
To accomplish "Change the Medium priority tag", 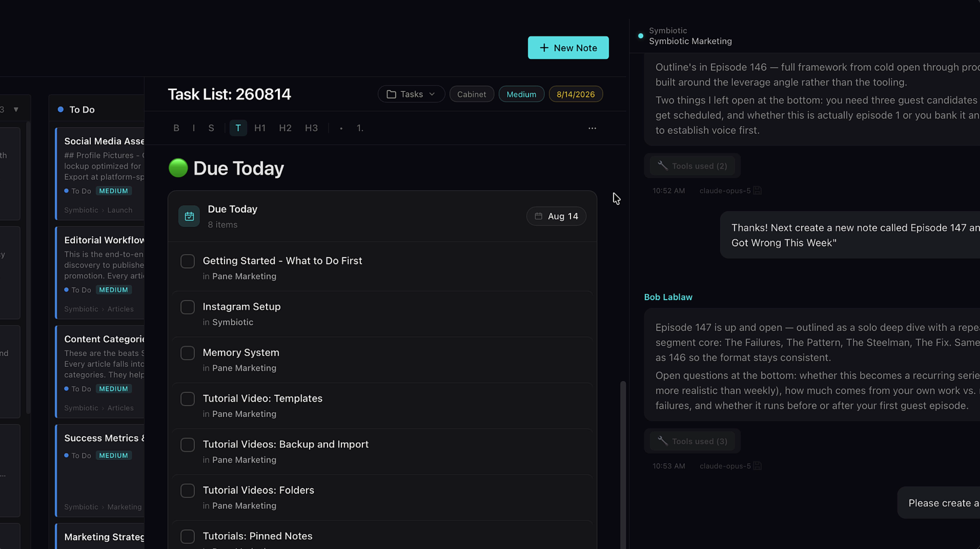I will point(521,94).
